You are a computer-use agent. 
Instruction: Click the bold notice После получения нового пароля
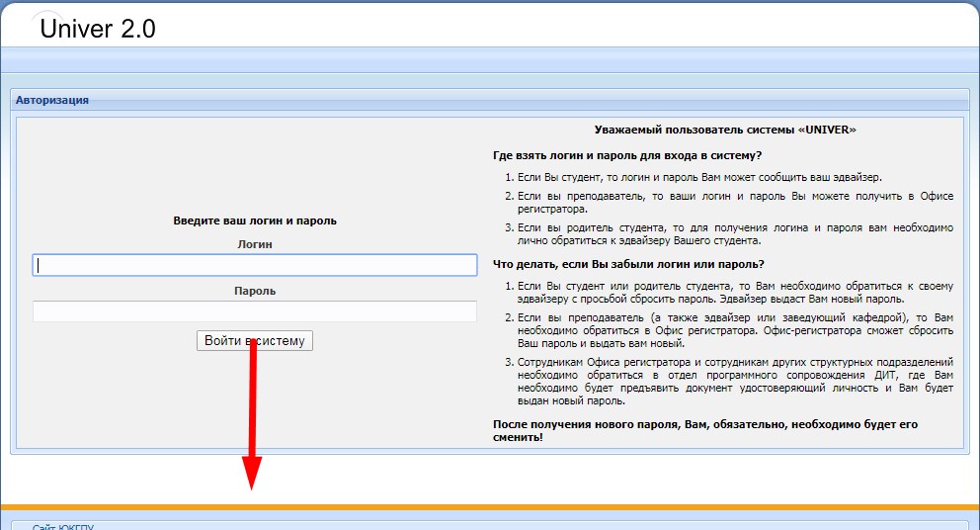tap(705, 430)
